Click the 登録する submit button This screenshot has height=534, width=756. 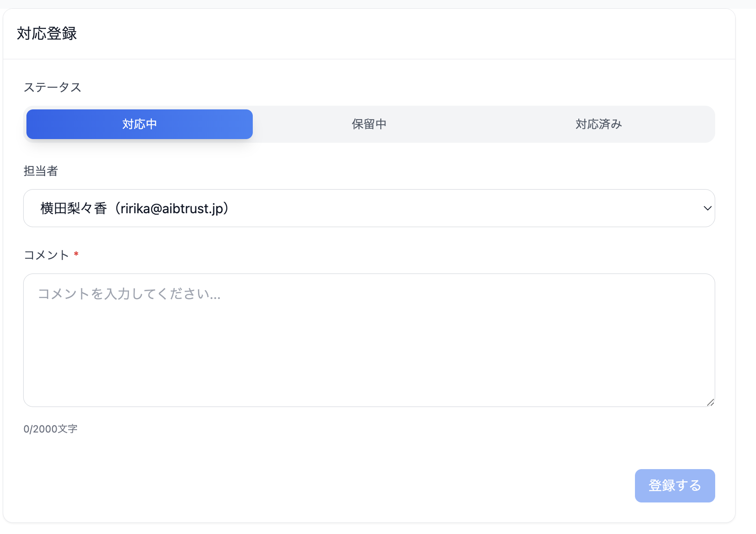675,485
